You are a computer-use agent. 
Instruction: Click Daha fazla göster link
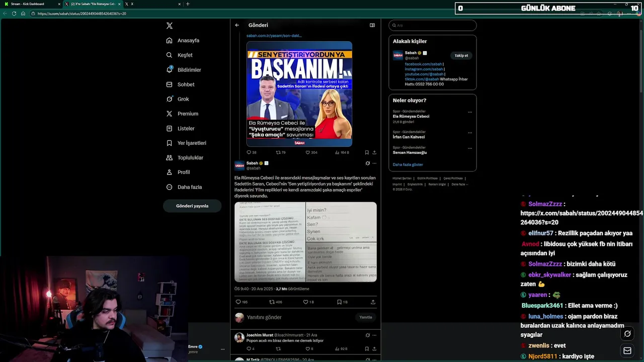pyautogui.click(x=408, y=164)
